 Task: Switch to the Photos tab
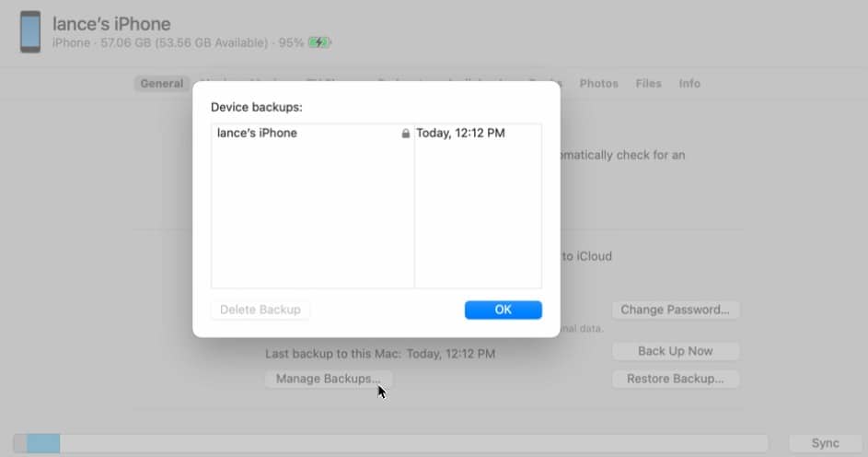point(598,84)
